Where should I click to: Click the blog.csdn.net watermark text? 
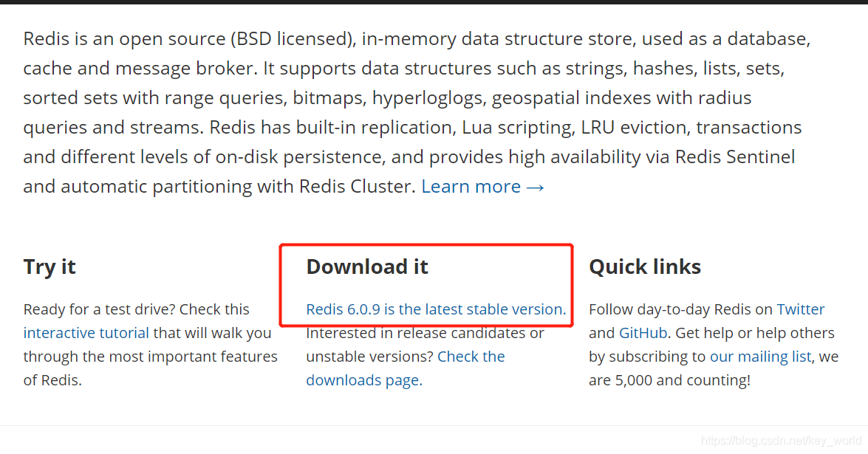781,441
